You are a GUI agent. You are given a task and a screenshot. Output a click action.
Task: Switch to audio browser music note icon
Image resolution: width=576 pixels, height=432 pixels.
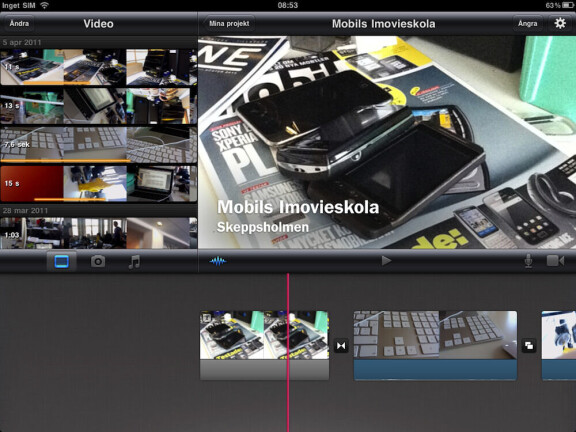coord(134,262)
